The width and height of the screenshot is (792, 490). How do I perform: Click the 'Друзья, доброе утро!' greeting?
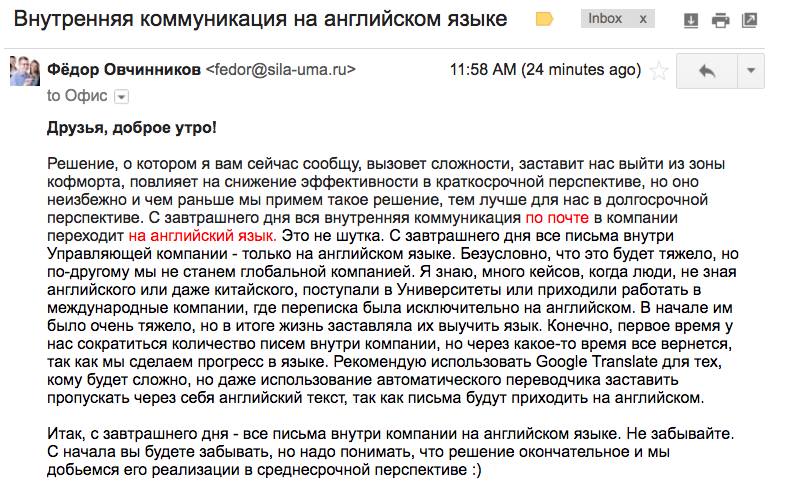131,128
